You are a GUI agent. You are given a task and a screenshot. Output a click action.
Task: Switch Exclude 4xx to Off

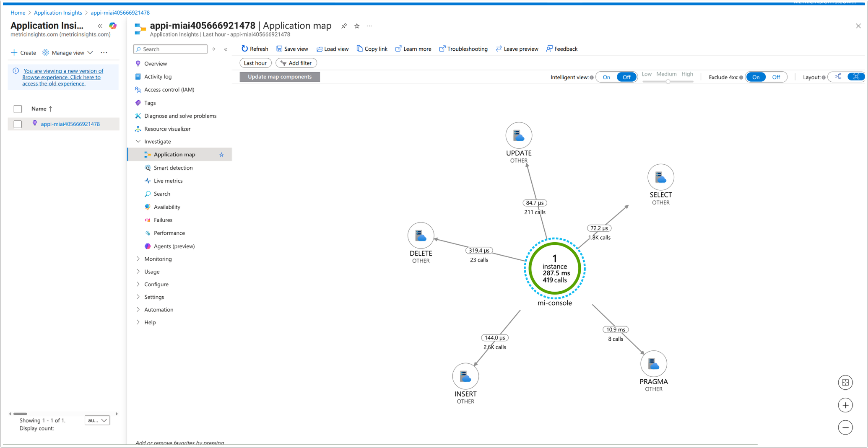[x=776, y=77]
